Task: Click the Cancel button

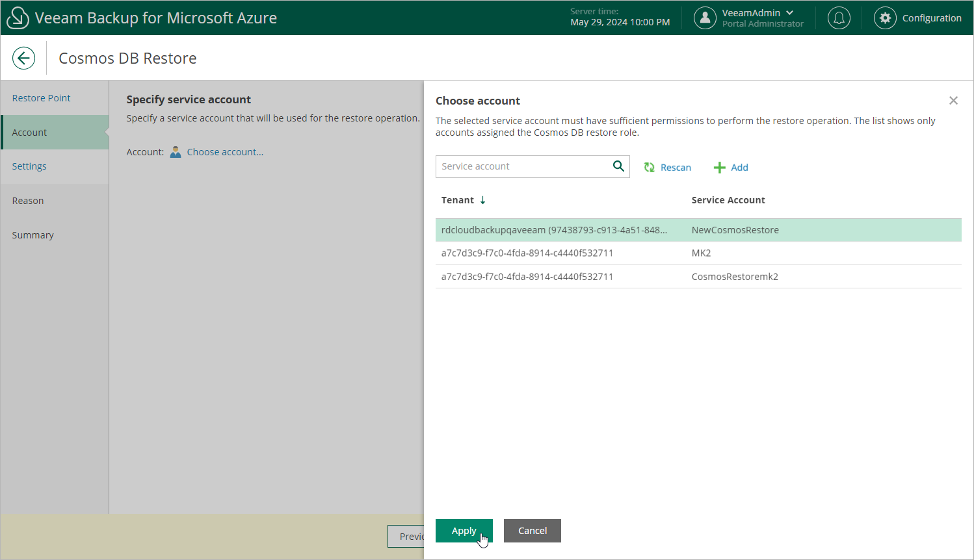Action: (x=533, y=531)
